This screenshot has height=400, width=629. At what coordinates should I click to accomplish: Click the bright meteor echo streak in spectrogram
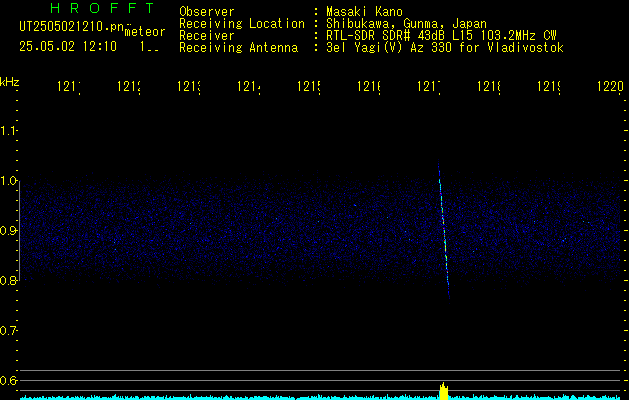point(444,231)
